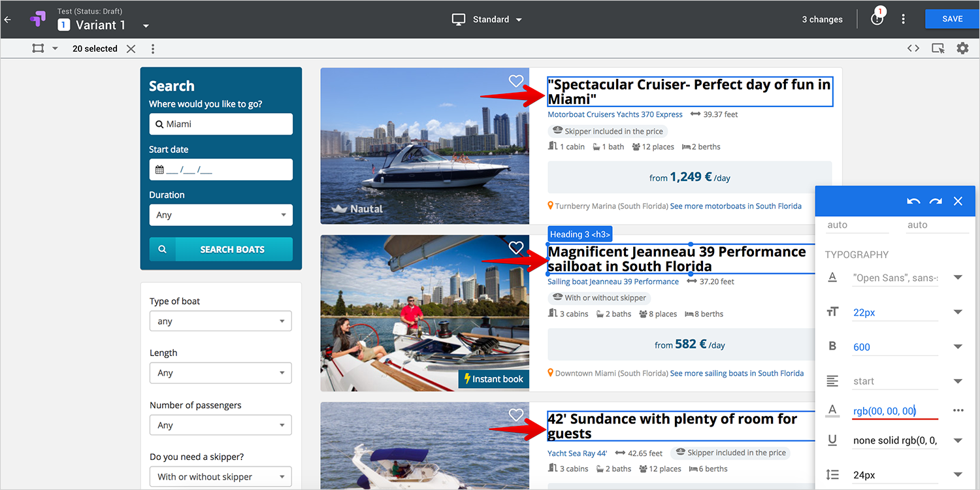Clear the 20 selected elements
The image size is (980, 490).
(x=131, y=49)
